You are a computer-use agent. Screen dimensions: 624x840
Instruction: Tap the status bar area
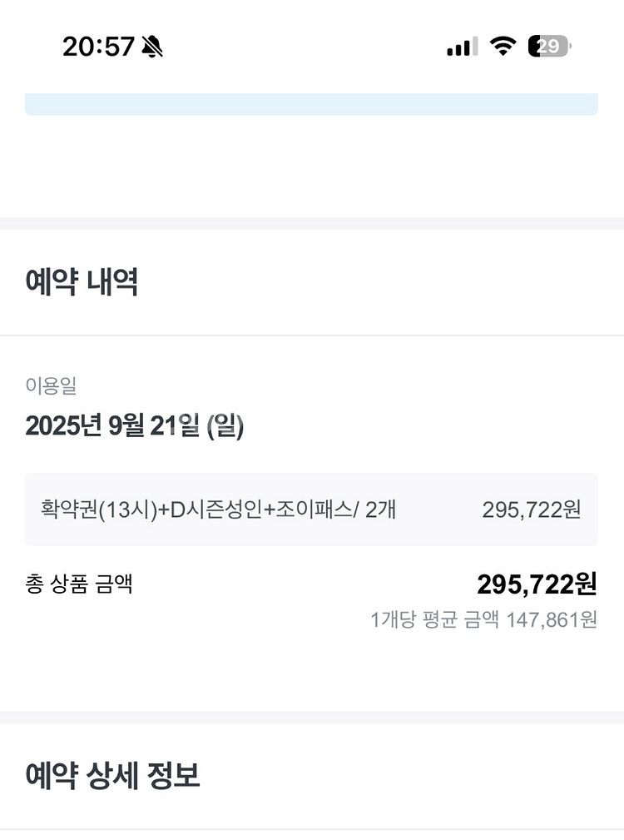pos(312,47)
